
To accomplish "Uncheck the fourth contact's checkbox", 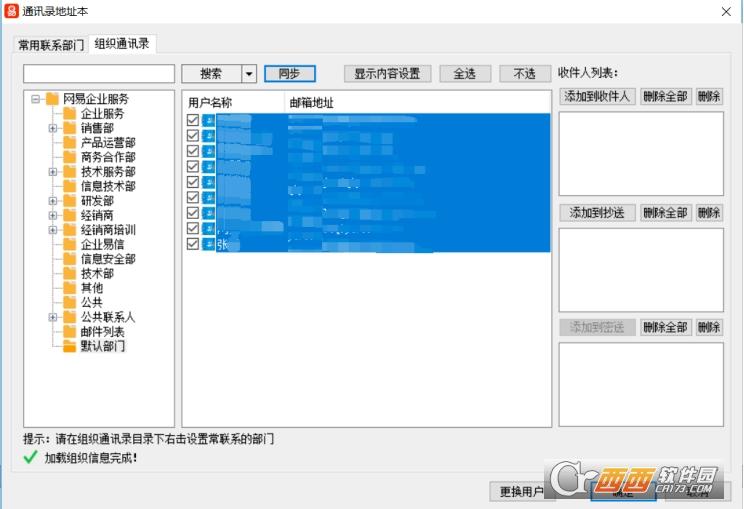I will 193,167.
